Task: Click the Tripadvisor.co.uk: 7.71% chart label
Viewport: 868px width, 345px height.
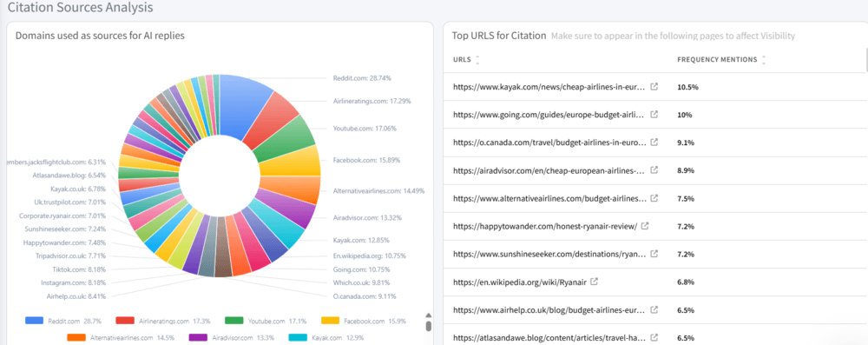Action: pos(70,255)
